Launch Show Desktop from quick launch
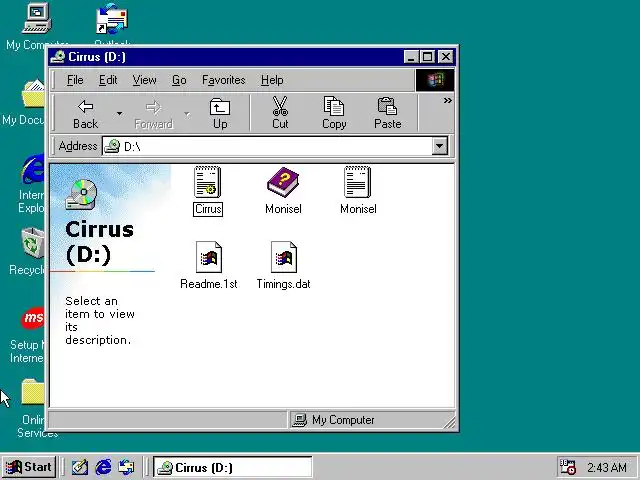The image size is (640, 480). point(80,467)
